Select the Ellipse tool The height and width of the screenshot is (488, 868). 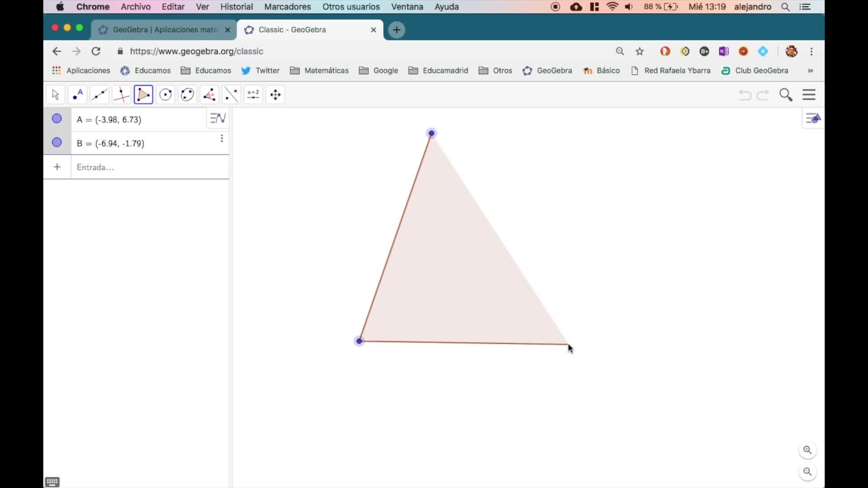187,95
